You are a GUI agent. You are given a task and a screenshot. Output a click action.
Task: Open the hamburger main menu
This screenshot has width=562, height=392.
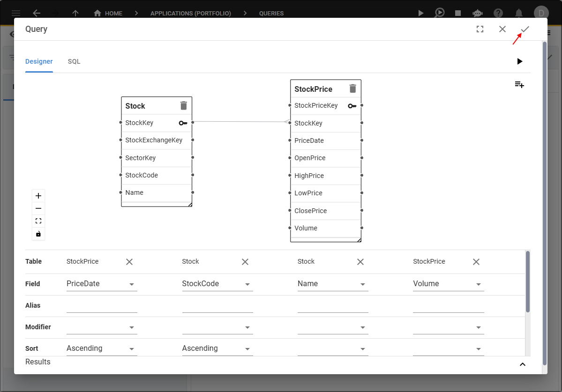[x=16, y=13]
